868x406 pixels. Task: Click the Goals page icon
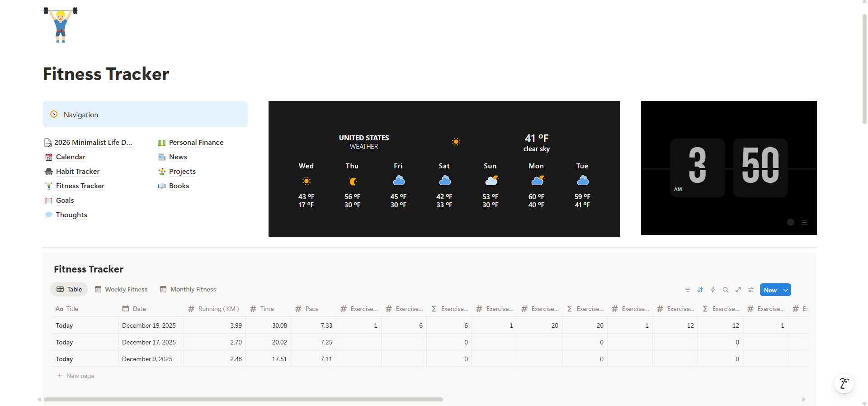point(49,201)
